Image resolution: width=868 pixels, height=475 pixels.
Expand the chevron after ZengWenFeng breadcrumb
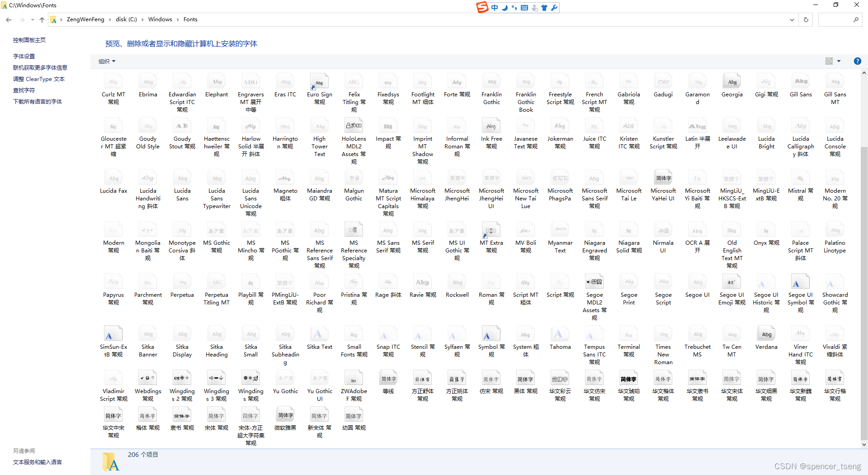[x=110, y=19]
